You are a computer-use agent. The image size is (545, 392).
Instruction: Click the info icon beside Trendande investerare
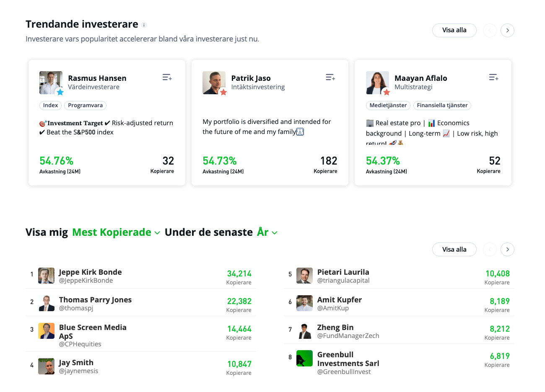[x=144, y=25]
